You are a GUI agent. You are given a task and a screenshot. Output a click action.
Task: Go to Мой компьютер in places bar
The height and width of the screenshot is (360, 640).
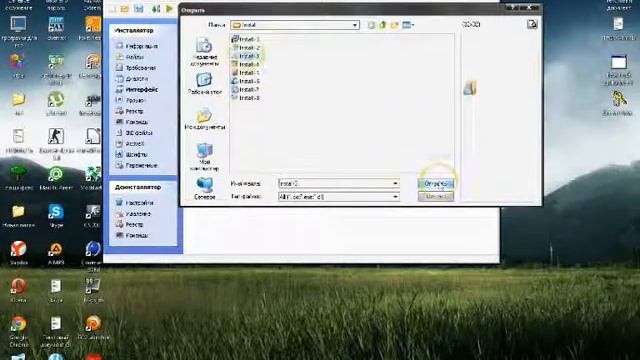click(204, 157)
